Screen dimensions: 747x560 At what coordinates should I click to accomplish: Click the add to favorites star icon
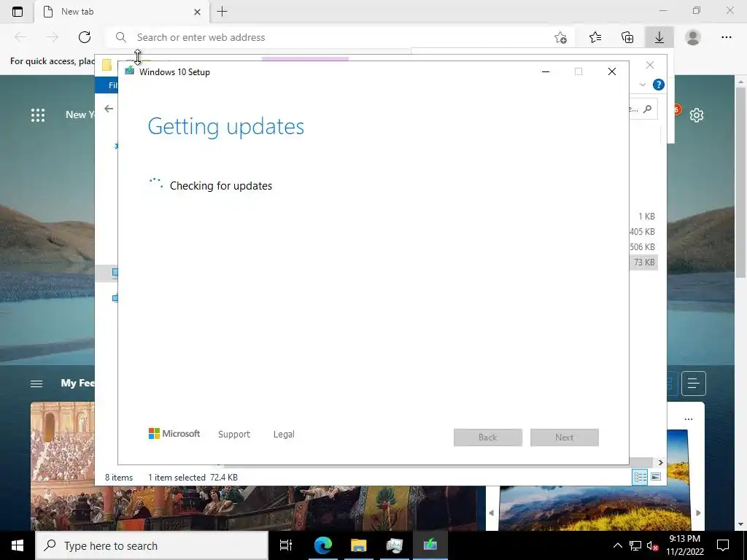(561, 37)
